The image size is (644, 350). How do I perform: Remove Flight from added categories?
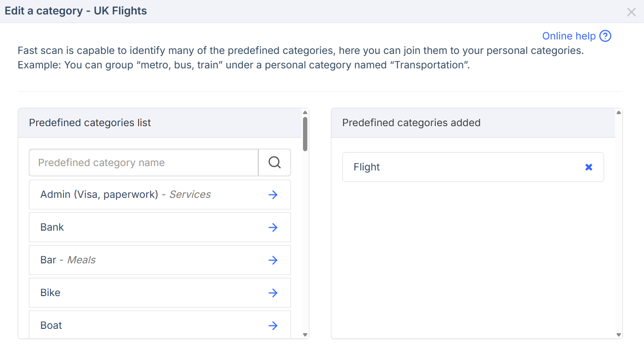(x=589, y=167)
